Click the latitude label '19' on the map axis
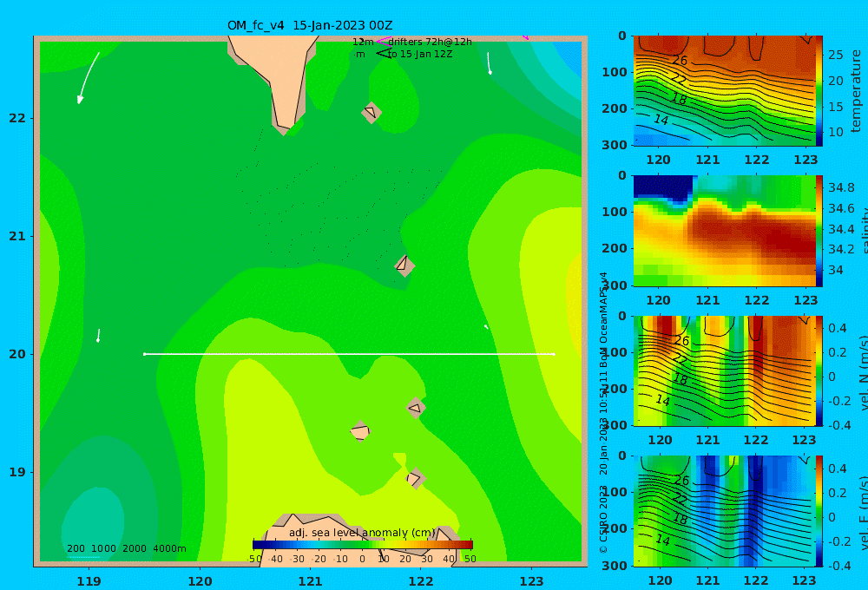Image resolution: width=868 pixels, height=590 pixels. tap(17, 472)
